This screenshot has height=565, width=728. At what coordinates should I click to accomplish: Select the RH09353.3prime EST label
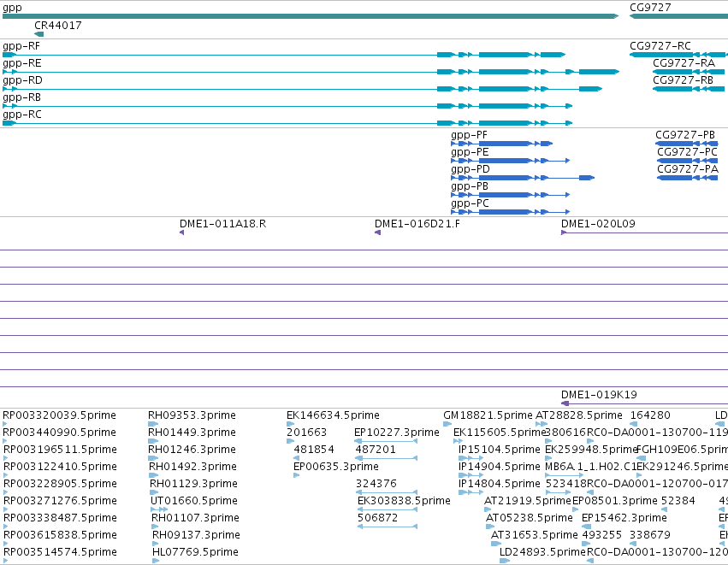point(192,415)
